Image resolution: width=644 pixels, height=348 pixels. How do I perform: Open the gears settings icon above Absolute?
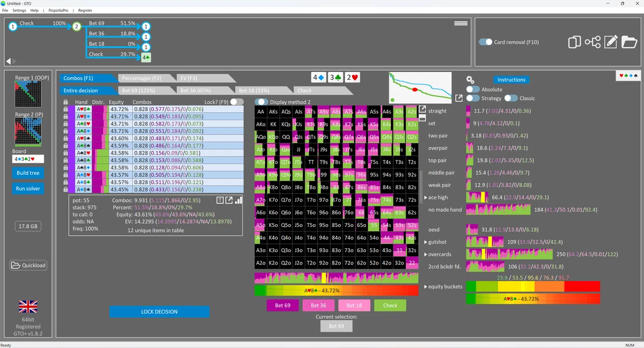pos(470,80)
